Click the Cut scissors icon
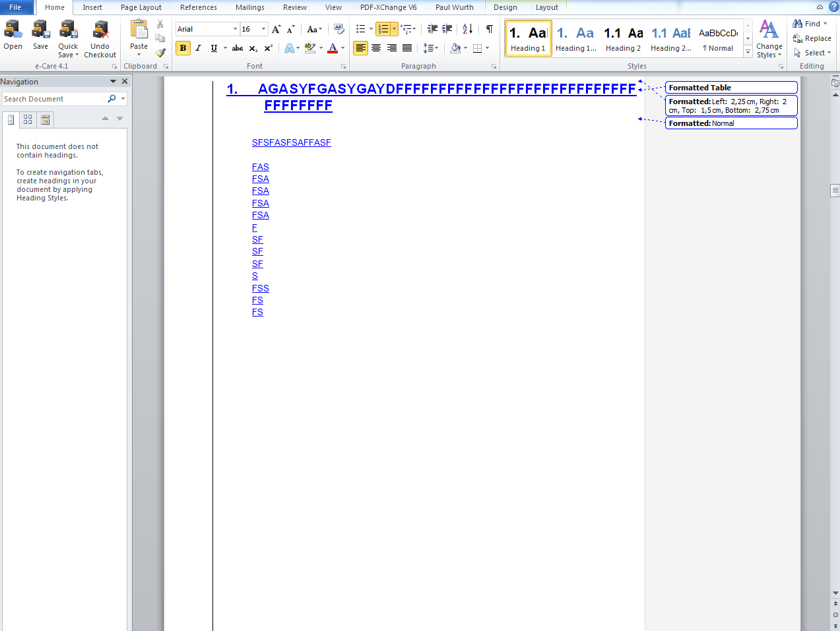The width and height of the screenshot is (840, 631). click(x=160, y=24)
